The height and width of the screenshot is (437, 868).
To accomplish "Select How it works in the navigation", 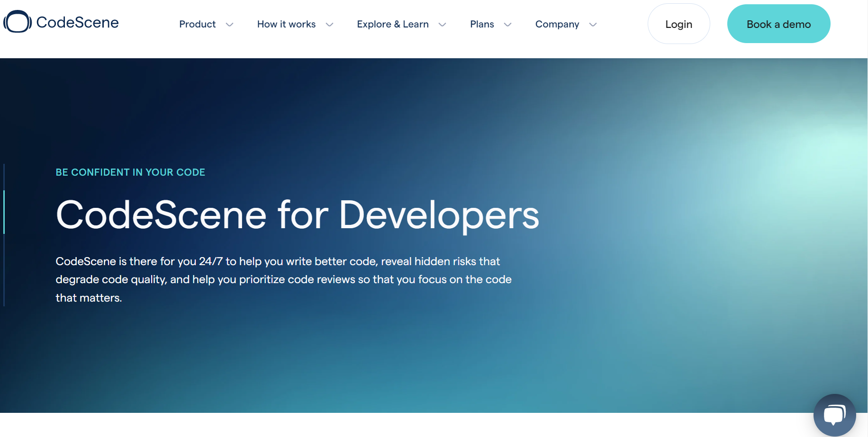I will coord(286,24).
